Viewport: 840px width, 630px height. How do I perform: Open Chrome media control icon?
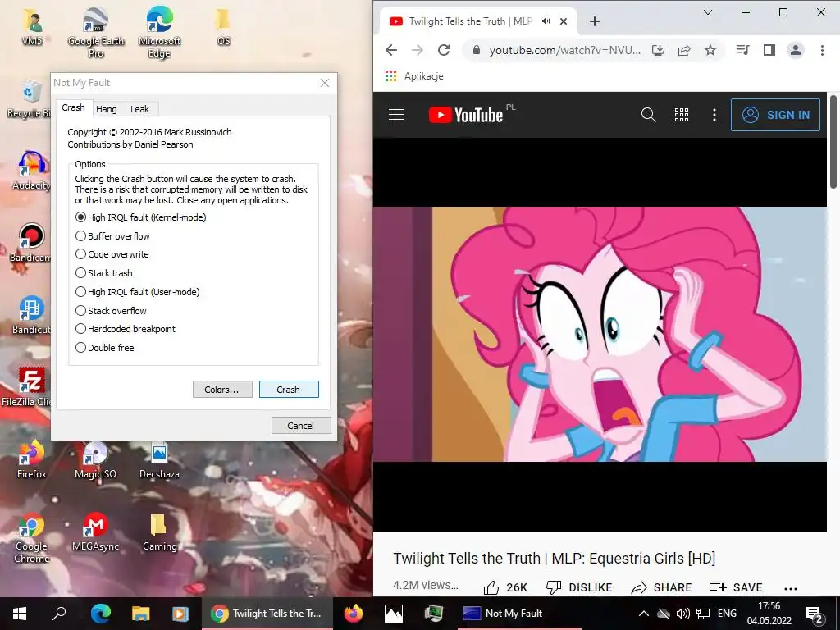click(743, 50)
